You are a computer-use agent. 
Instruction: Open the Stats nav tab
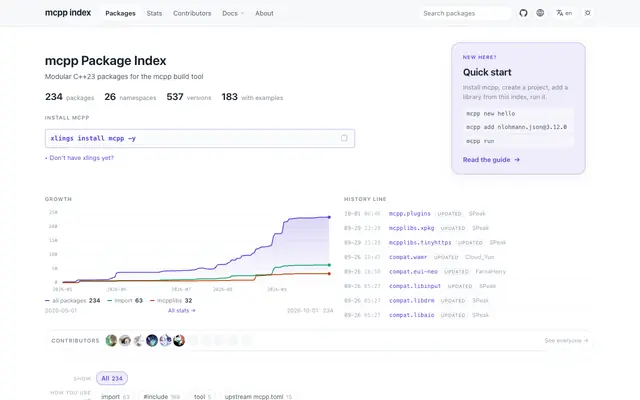154,13
